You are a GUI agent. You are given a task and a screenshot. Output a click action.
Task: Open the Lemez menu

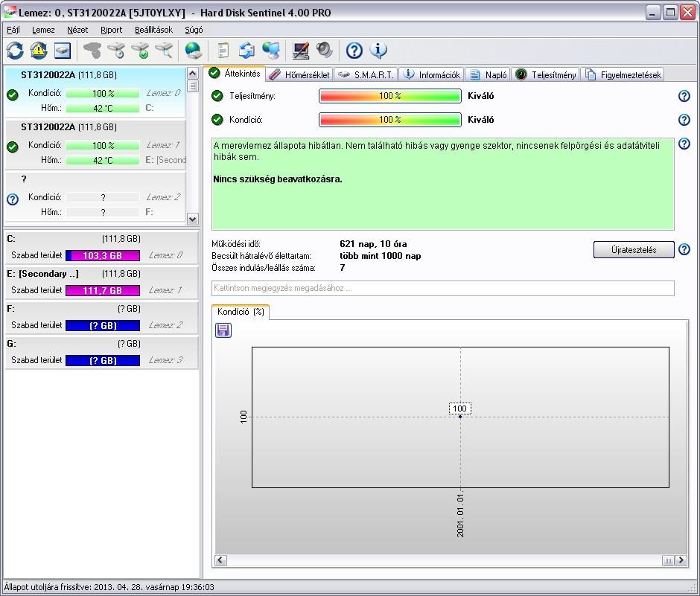[x=43, y=30]
